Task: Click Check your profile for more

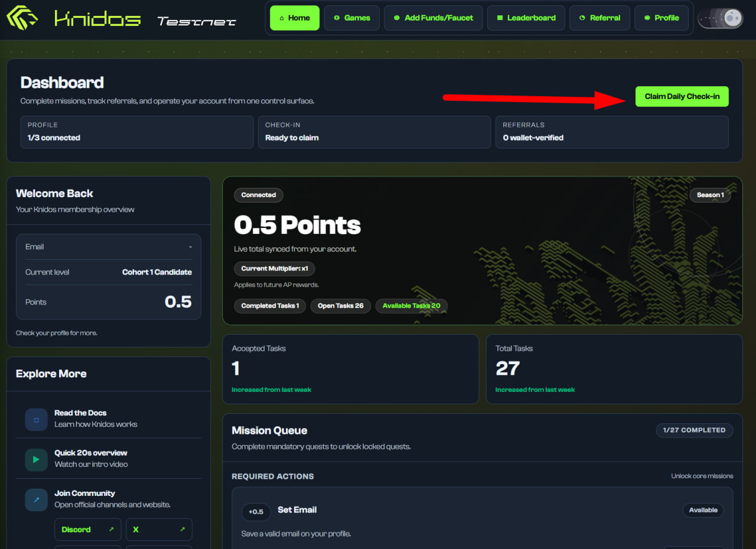Action: point(57,333)
